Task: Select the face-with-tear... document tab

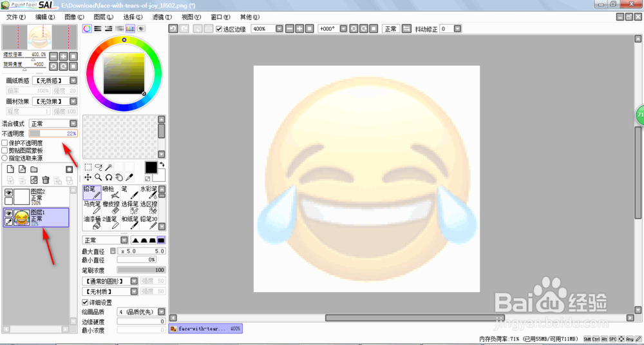Action: click(205, 328)
